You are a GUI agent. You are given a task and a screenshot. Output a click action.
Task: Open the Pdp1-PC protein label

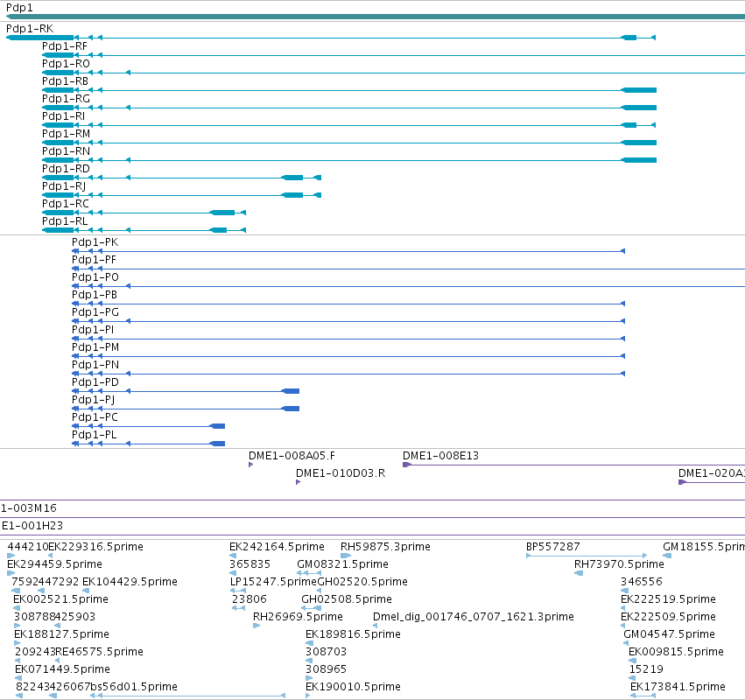click(x=95, y=418)
